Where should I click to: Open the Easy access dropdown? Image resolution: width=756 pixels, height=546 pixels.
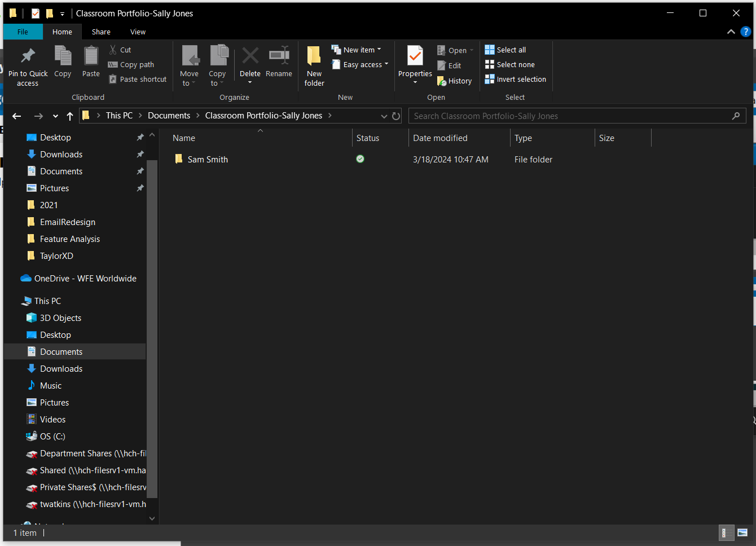359,64
